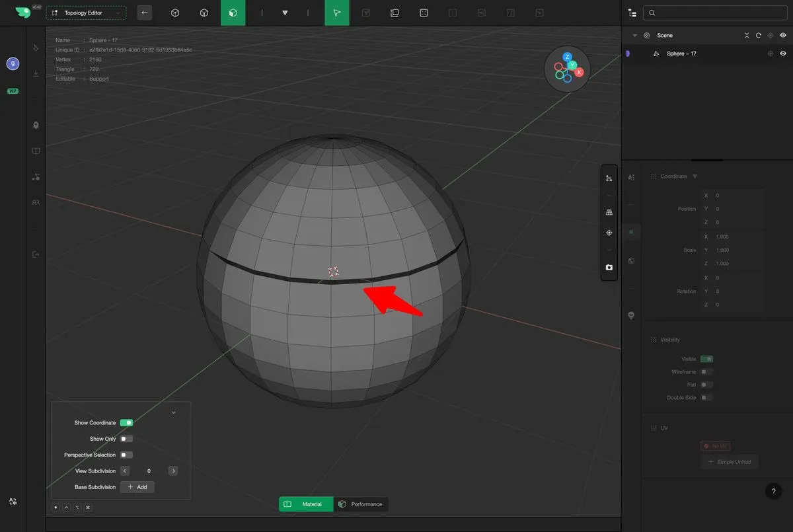
Task: Click the Add Base Subdivision button
Action: point(137,487)
